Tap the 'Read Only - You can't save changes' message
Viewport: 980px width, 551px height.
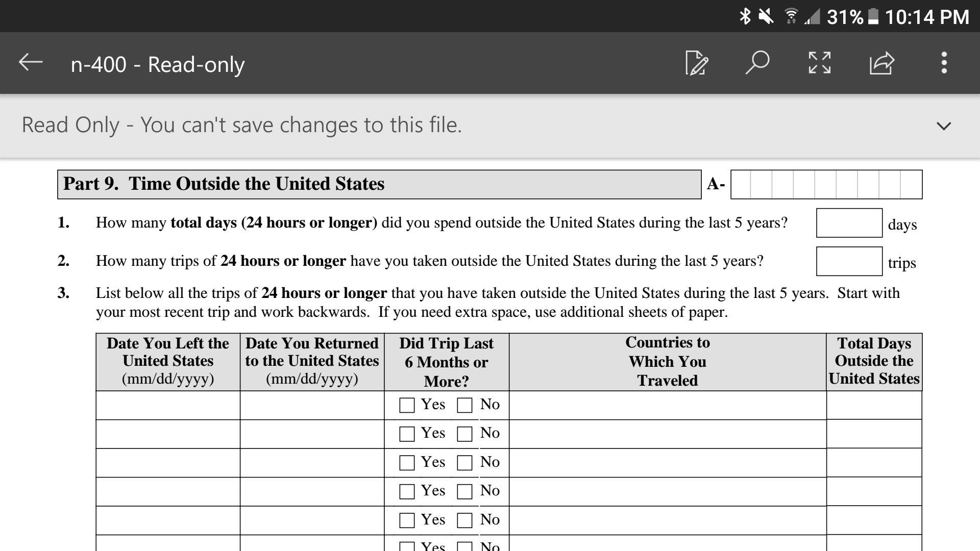[241, 125]
